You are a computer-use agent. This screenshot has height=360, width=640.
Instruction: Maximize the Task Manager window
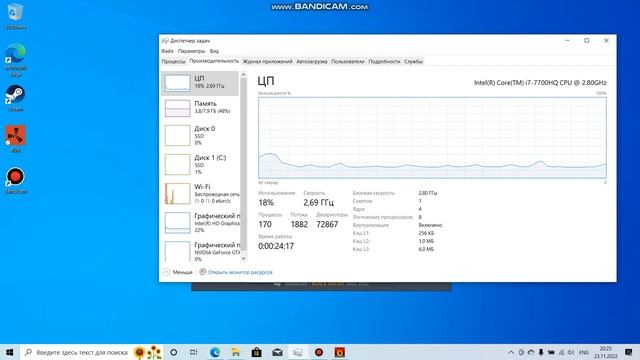click(587, 41)
